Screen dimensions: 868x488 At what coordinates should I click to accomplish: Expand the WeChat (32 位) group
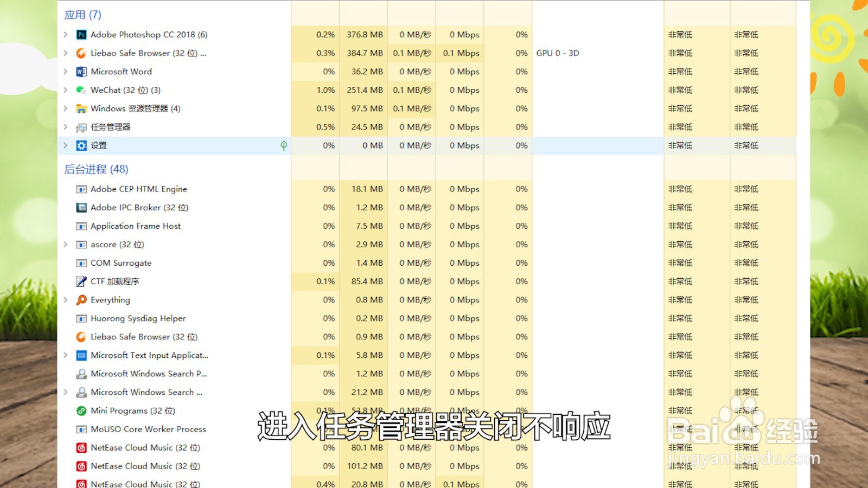click(x=66, y=90)
